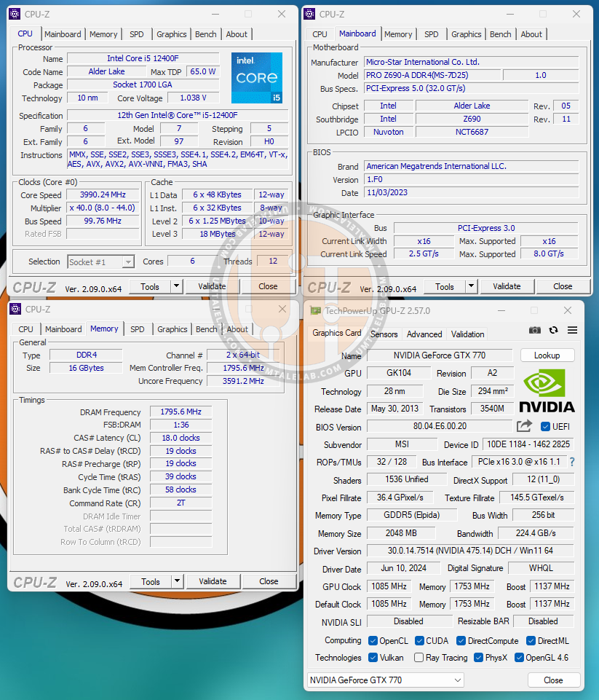Click the memory Type value "DDR4"
The width and height of the screenshot is (599, 700).
tap(86, 355)
